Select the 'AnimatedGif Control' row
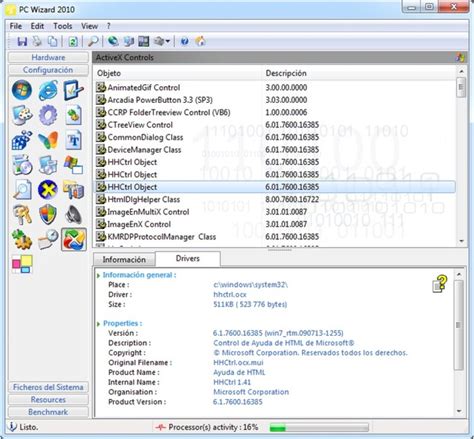The width and height of the screenshot is (474, 439). tap(275, 88)
